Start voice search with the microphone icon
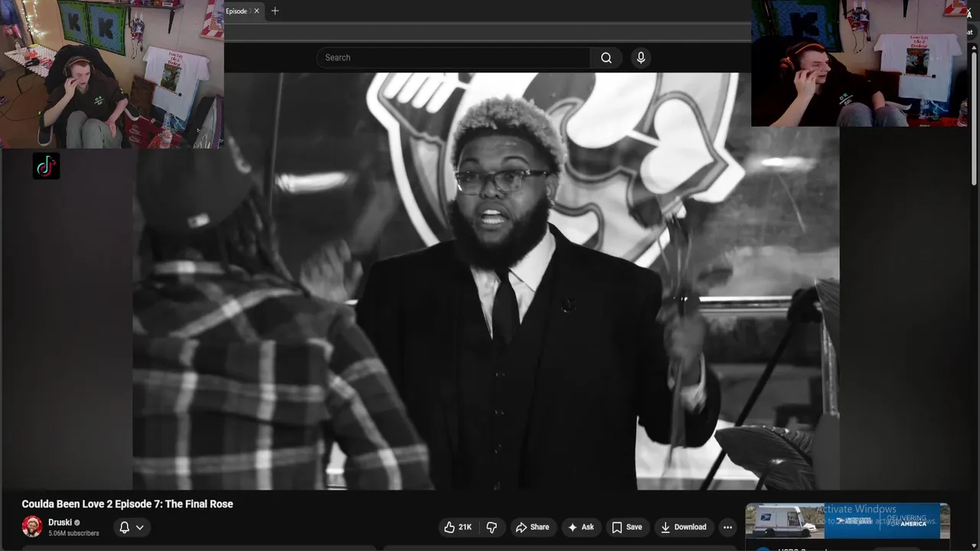 tap(641, 57)
